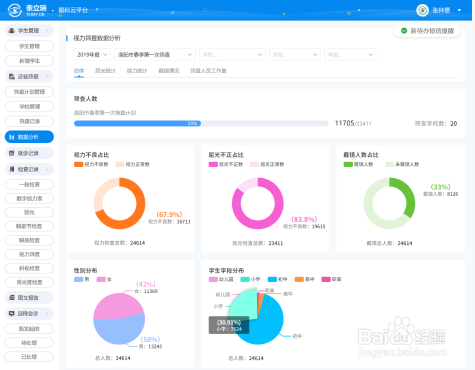
Task: Open 我发起的 in the sidebar
Action: point(29,329)
